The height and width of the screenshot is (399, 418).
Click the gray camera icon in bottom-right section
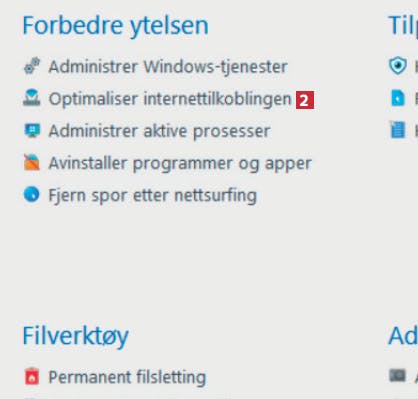point(397,375)
